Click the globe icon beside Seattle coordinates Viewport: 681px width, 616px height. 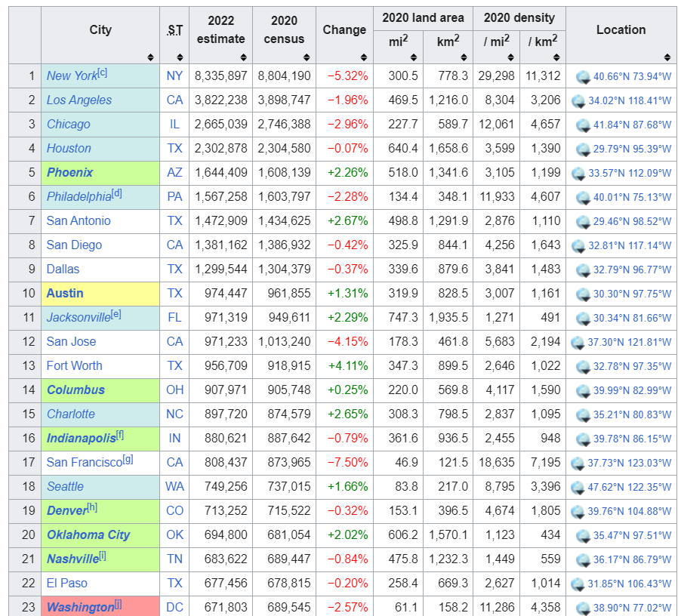(578, 488)
